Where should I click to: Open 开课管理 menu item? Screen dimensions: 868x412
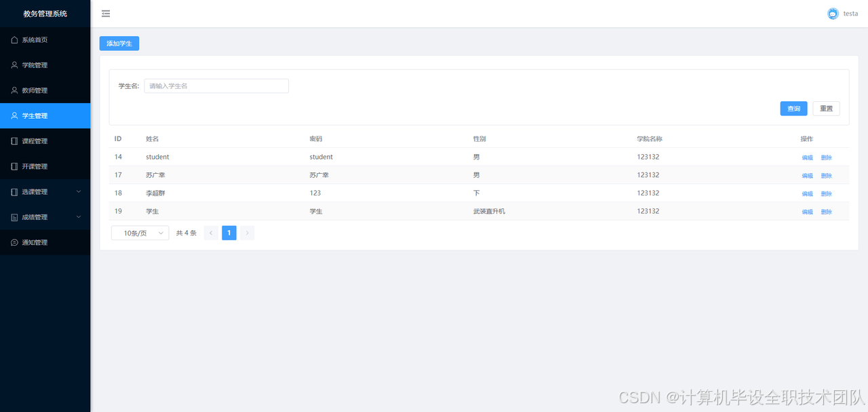pos(45,166)
